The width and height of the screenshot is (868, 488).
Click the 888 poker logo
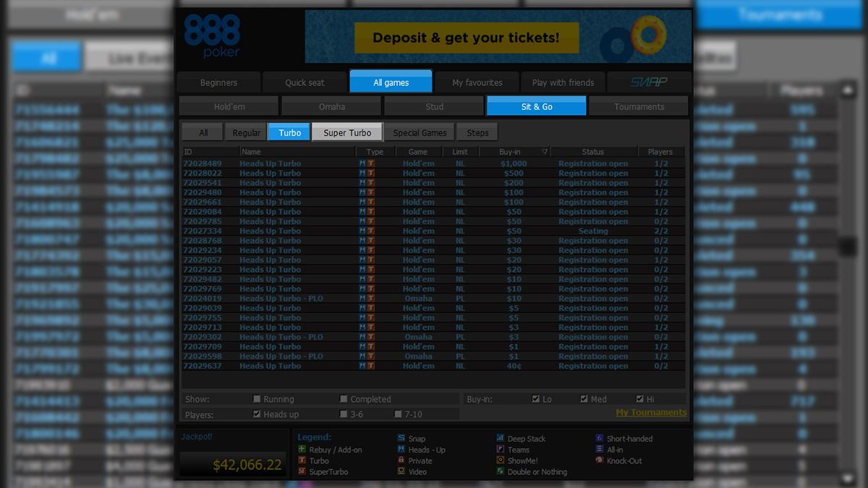[212, 36]
